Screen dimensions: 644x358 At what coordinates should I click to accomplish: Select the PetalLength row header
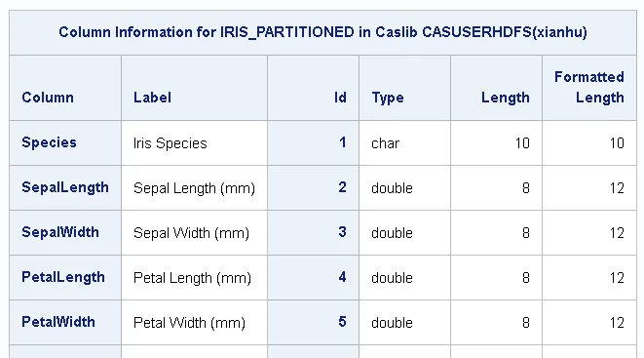[x=65, y=277]
